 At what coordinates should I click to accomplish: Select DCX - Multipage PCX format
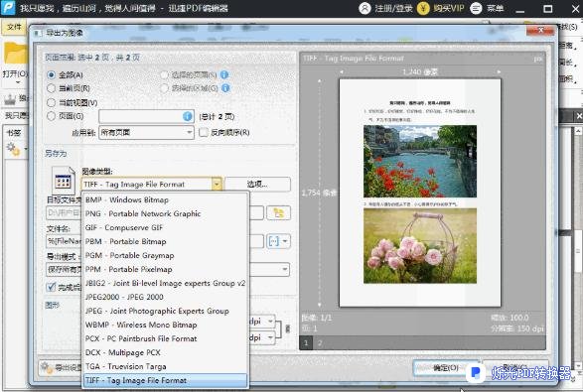pos(165,352)
